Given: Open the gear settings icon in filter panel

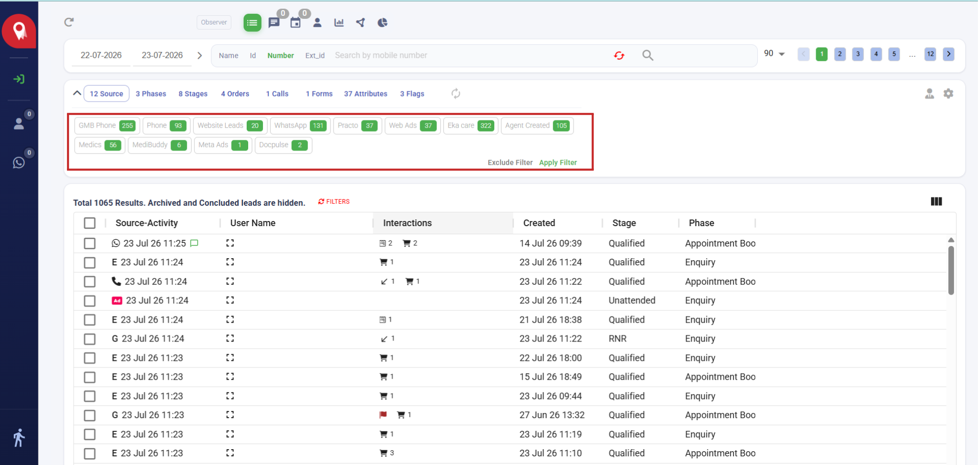Looking at the screenshot, I should 948,93.
